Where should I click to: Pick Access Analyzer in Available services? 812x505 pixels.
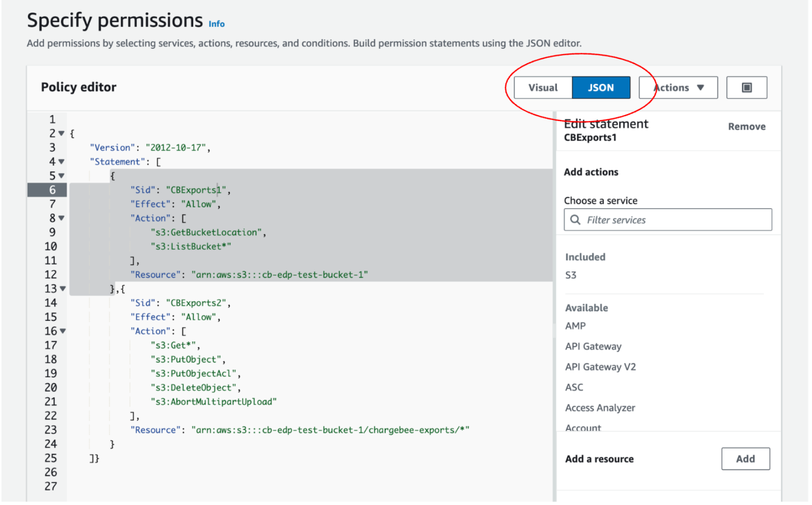[600, 408]
